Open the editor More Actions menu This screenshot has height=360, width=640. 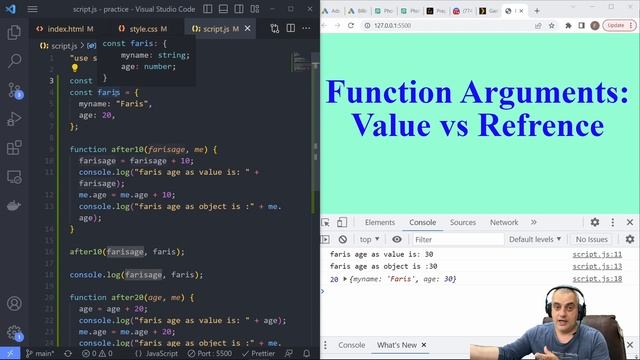click(x=306, y=28)
